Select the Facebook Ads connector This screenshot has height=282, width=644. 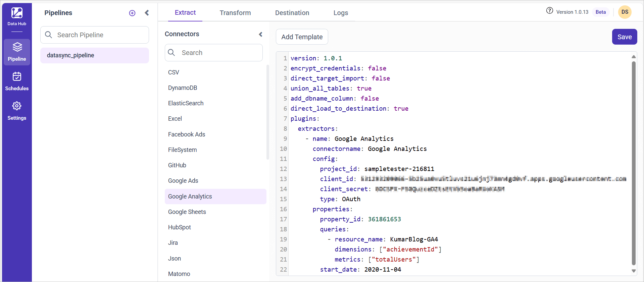215,134
